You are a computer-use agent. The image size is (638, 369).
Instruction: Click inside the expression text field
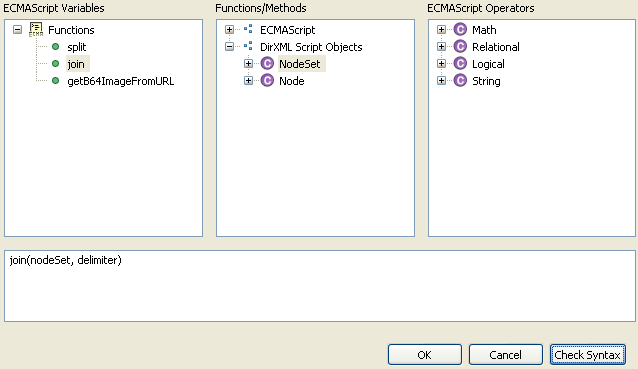[x=320, y=286]
